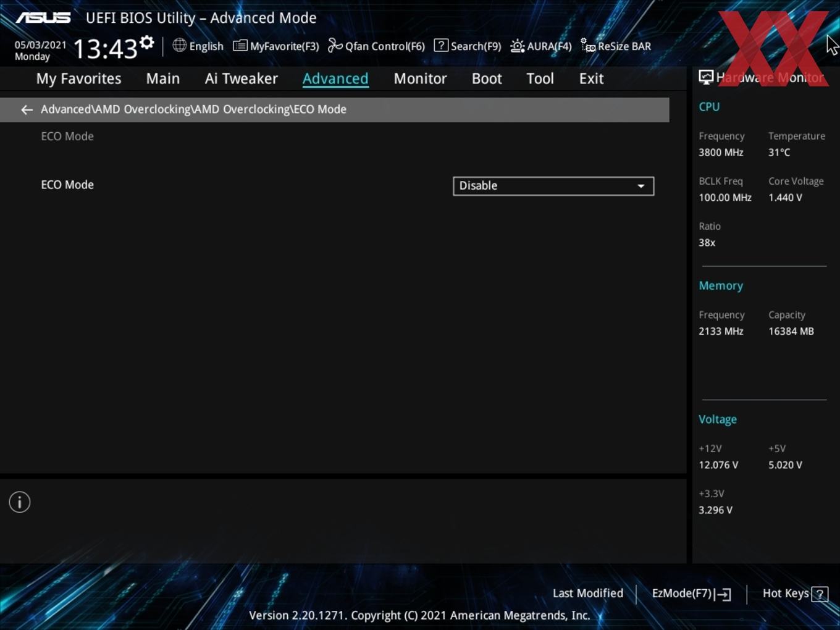Open MyFavorite(F3) from the top bar
The image size is (840, 630).
click(276, 46)
